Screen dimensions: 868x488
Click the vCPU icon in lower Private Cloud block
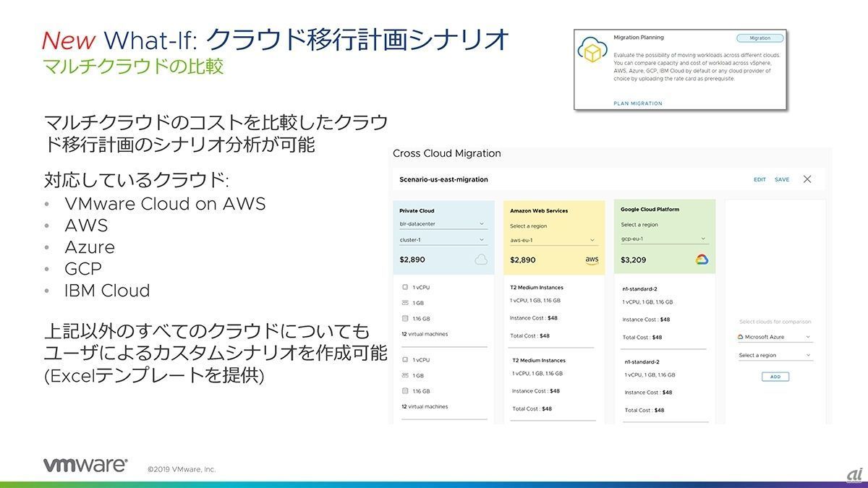[x=404, y=359]
